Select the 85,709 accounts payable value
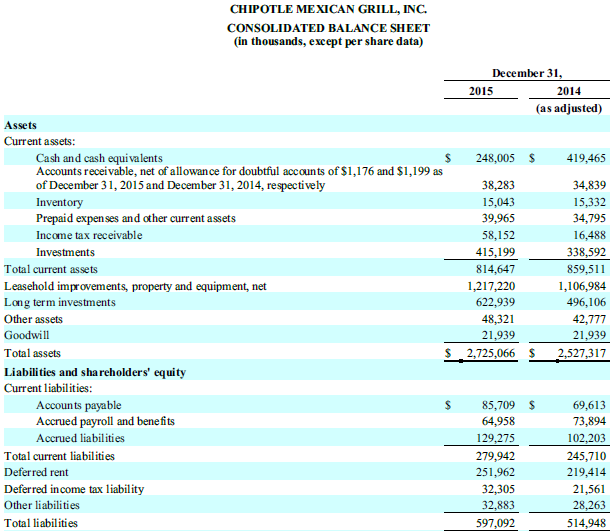The image size is (613, 531). [x=498, y=405]
